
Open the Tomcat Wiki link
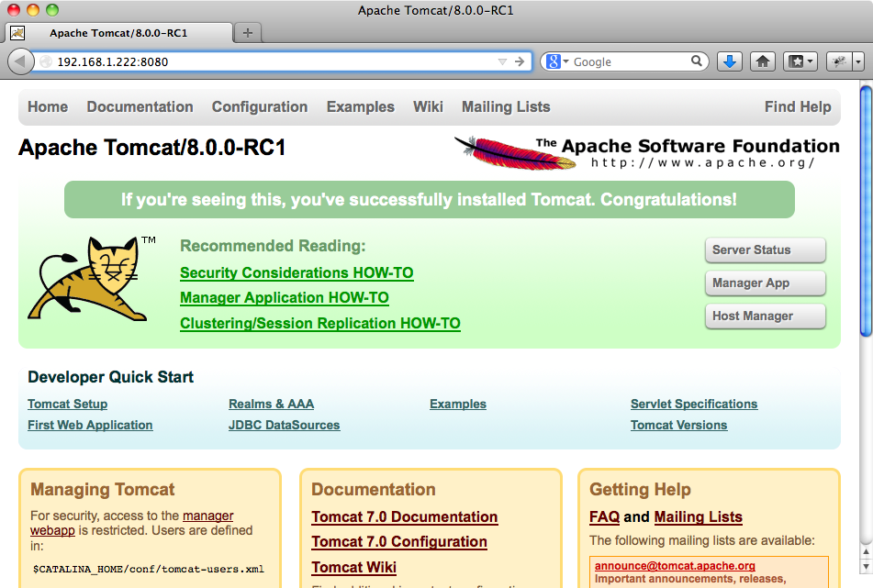coord(353,568)
